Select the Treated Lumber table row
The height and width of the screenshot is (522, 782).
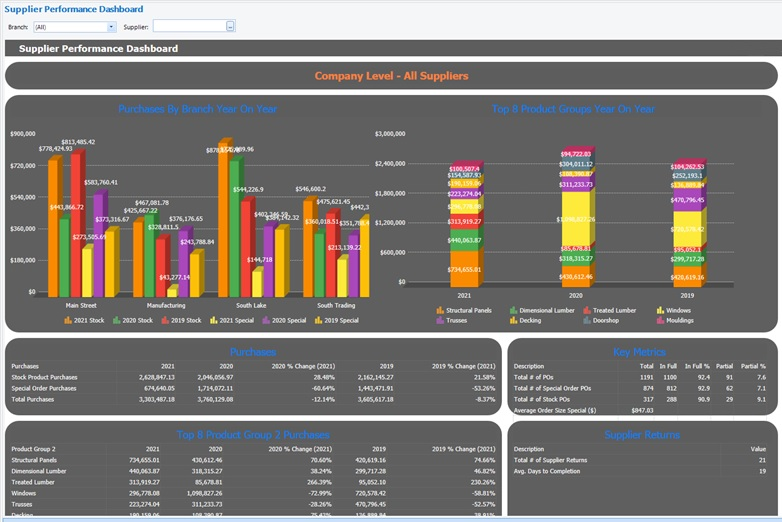(x=253, y=482)
